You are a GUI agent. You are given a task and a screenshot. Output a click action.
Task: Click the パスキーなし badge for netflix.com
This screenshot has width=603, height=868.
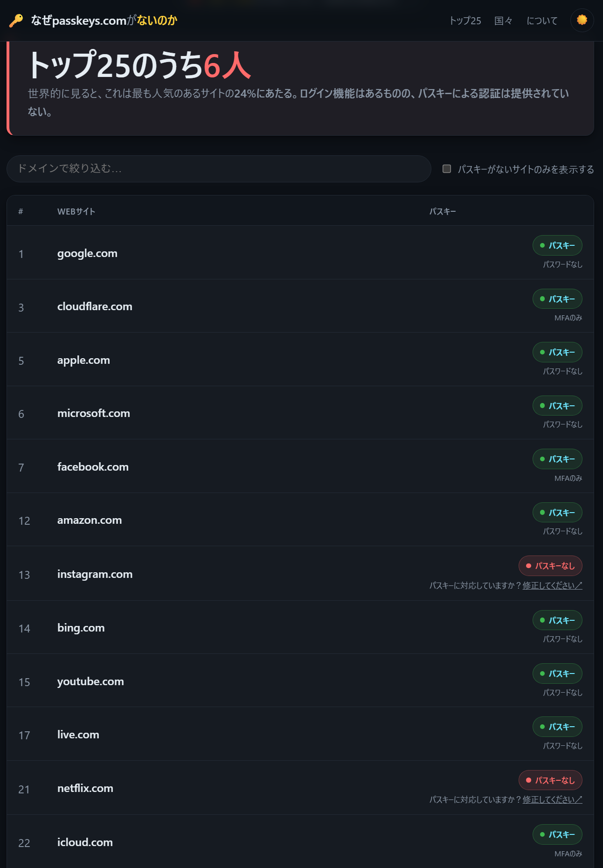point(550,780)
